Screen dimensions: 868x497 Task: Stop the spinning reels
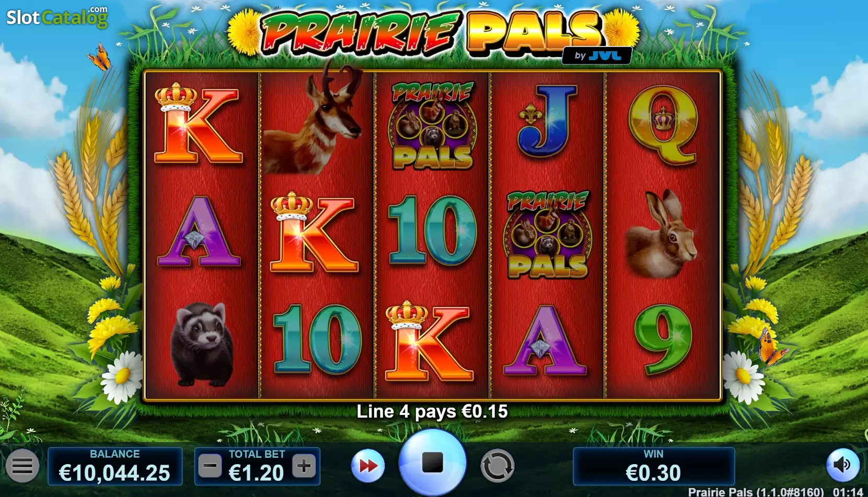pyautogui.click(x=432, y=463)
